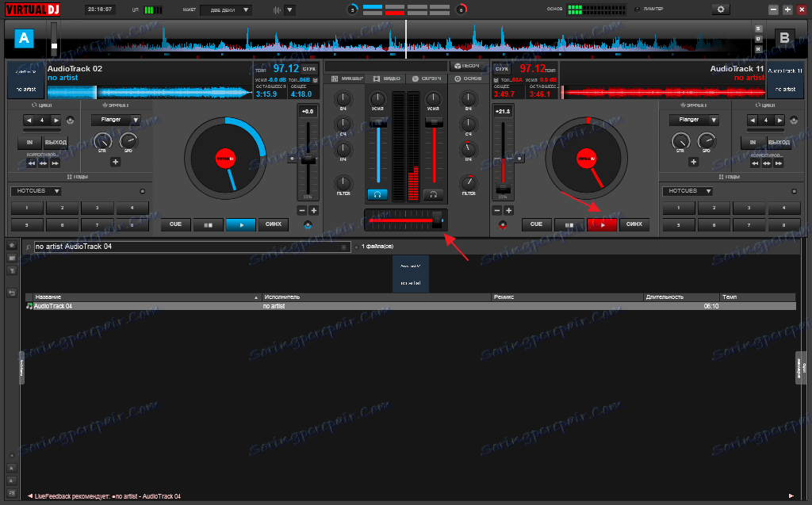This screenshot has height=505, width=812.
Task: Set loop IN point on deck A
Action: (x=29, y=143)
